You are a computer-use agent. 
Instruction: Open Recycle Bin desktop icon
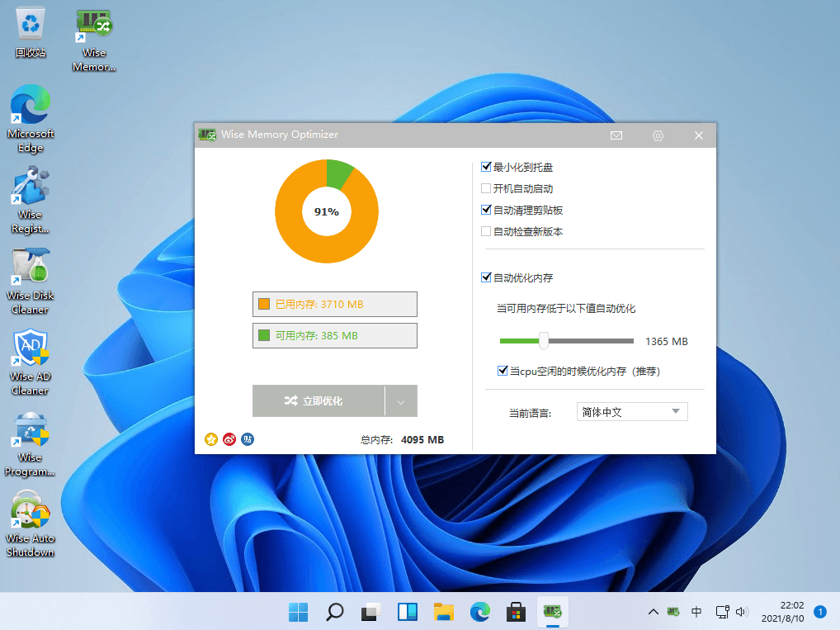31,32
